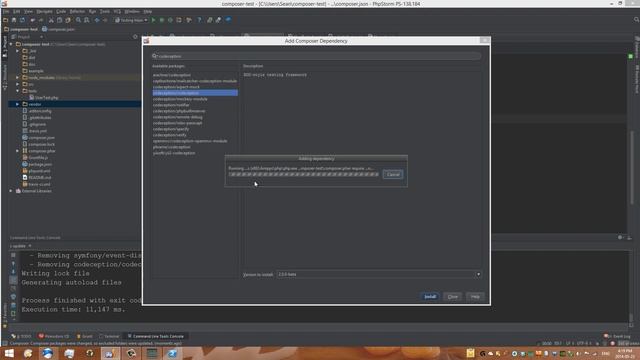The height and width of the screenshot is (360, 640).
Task: Select codeception/mockery-module package
Action: 180,99
